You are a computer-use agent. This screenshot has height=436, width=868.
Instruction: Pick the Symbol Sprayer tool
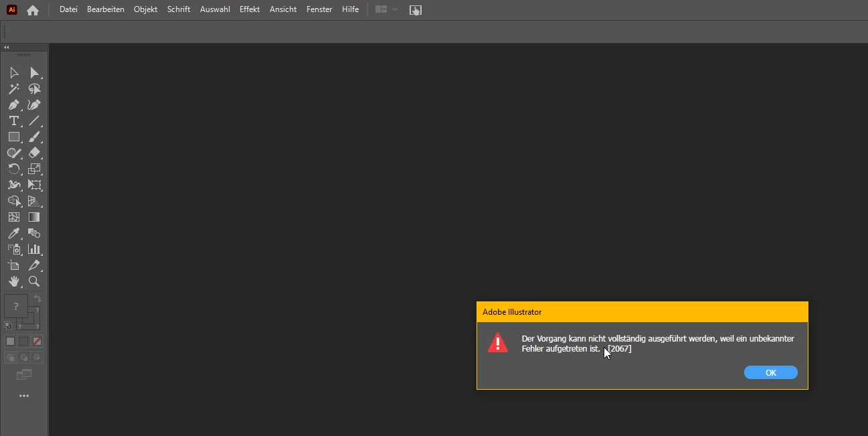[13, 249]
